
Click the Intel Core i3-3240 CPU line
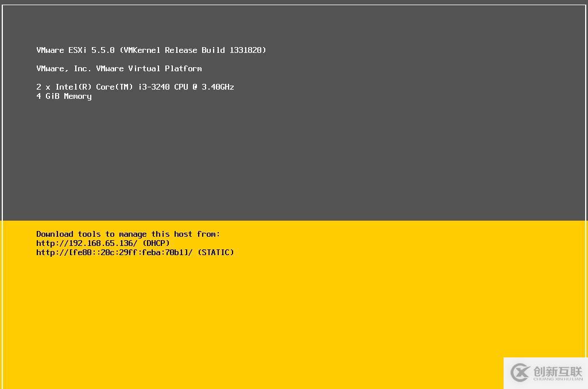point(135,87)
